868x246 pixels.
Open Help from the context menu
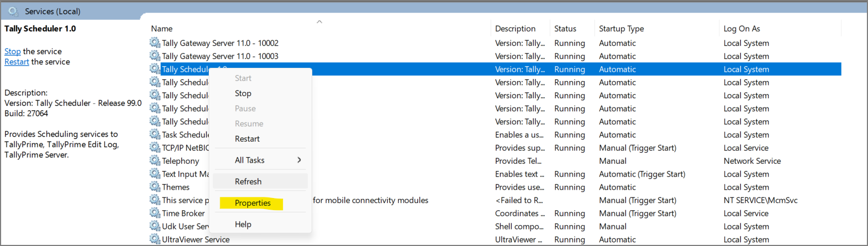(243, 224)
